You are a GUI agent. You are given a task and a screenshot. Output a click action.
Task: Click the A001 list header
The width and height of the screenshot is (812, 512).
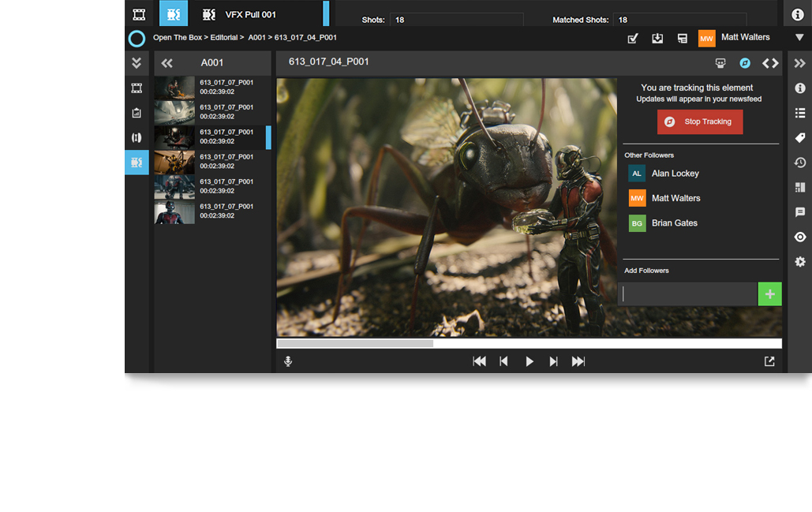212,62
